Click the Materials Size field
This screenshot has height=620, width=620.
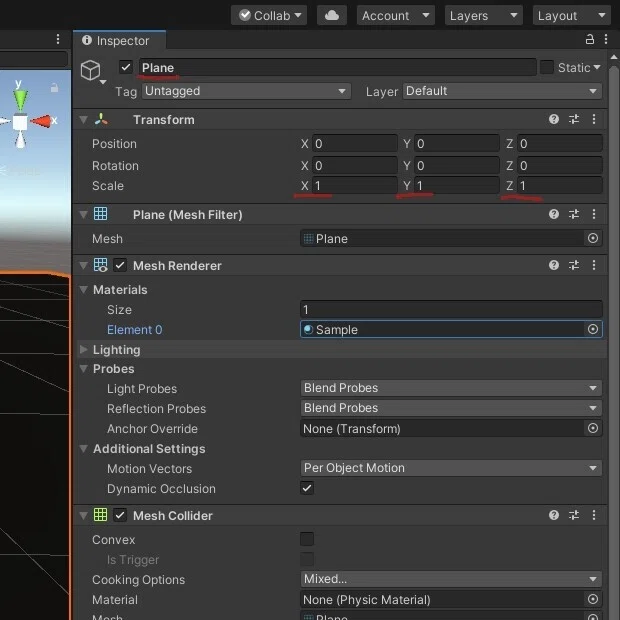coord(451,309)
